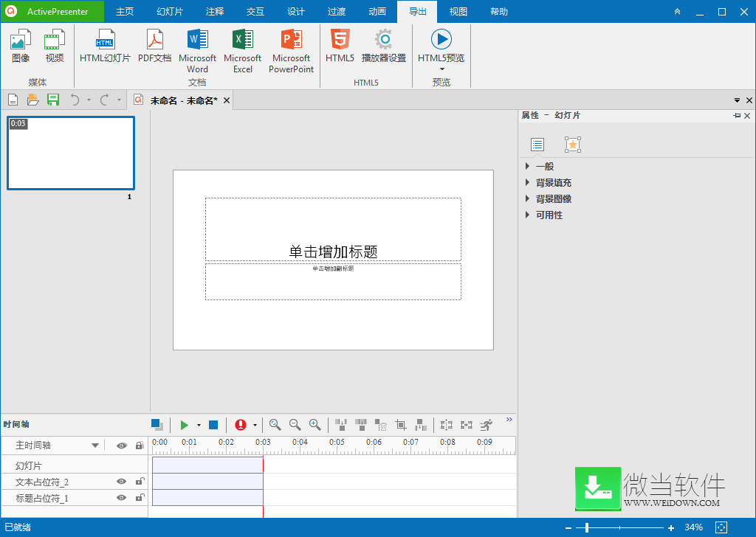Export to Microsoft Word

tap(197, 51)
